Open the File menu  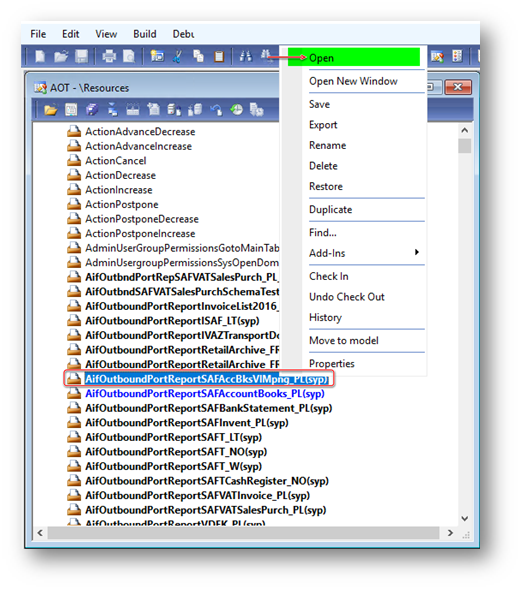(38, 34)
